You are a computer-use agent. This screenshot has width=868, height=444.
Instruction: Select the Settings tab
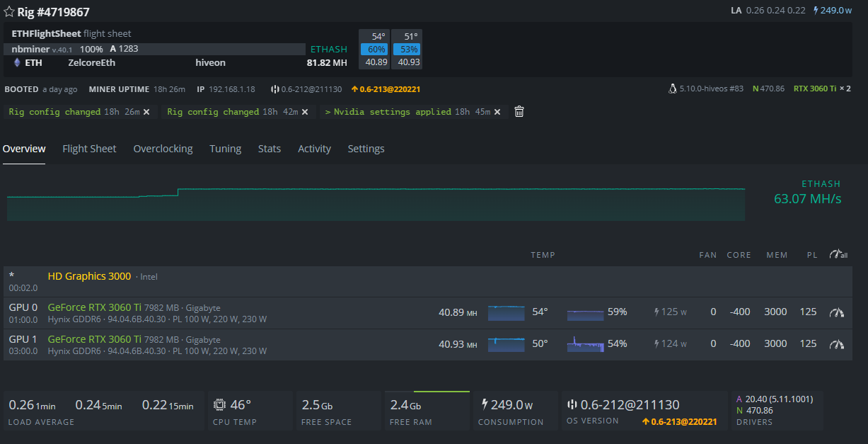pos(366,149)
